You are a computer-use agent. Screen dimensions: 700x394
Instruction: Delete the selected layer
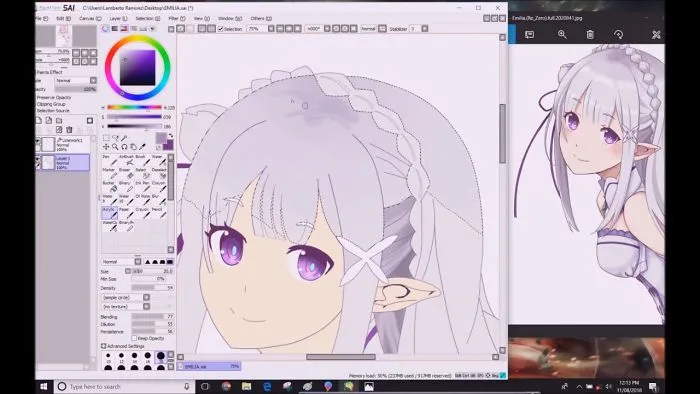pos(69,130)
